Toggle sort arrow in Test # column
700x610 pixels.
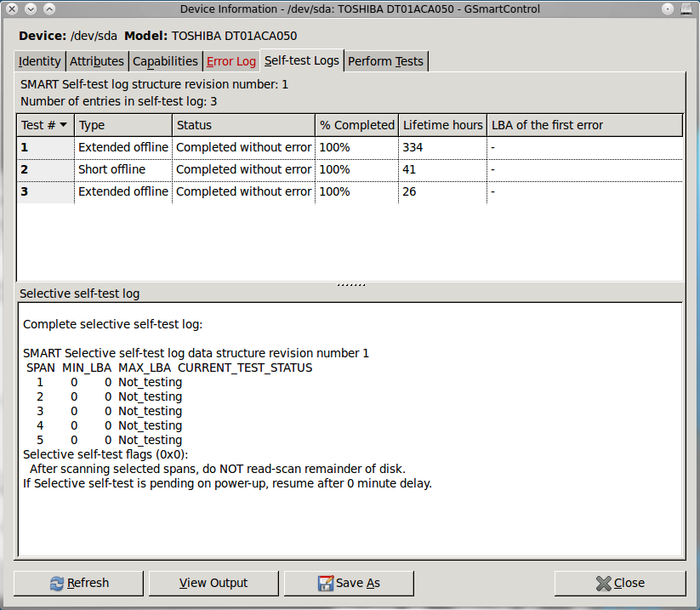(64, 125)
